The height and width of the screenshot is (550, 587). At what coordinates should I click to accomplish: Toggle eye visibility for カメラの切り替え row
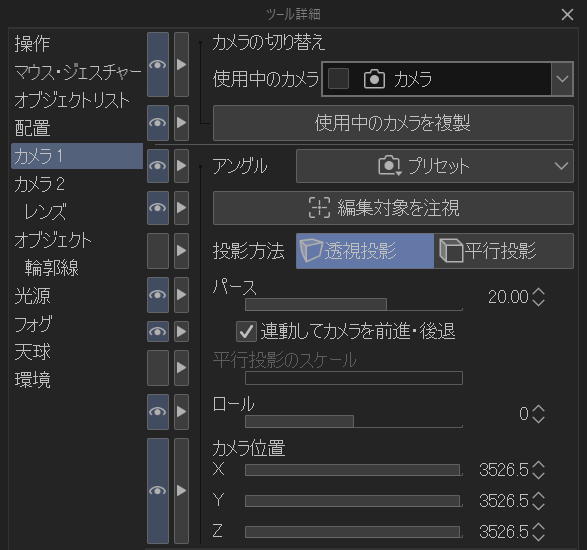[x=158, y=64]
